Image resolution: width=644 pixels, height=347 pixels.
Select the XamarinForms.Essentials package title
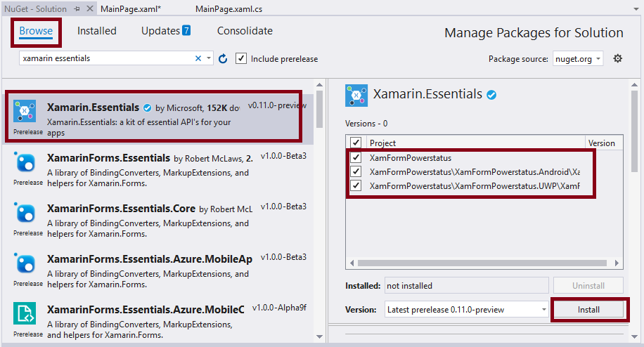point(108,158)
